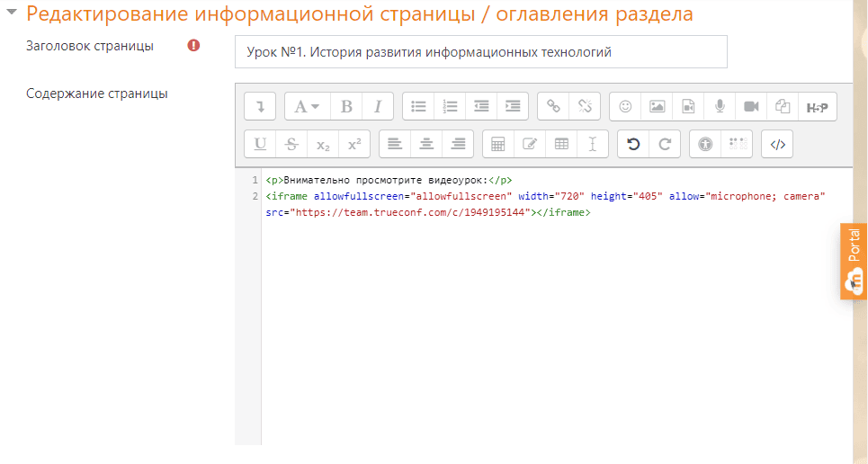The width and height of the screenshot is (868, 464).
Task: Record video with the camera button
Action: (751, 106)
